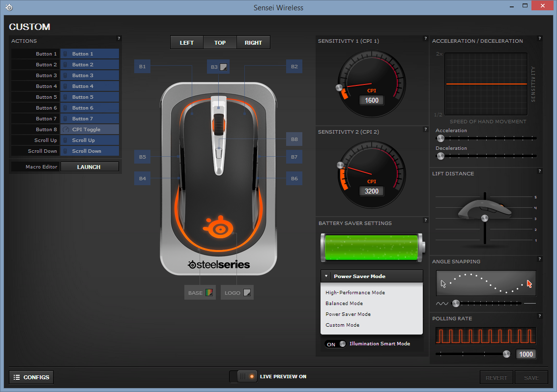Click the Deceleration slider handle
The width and height of the screenshot is (557, 392).
(x=440, y=156)
